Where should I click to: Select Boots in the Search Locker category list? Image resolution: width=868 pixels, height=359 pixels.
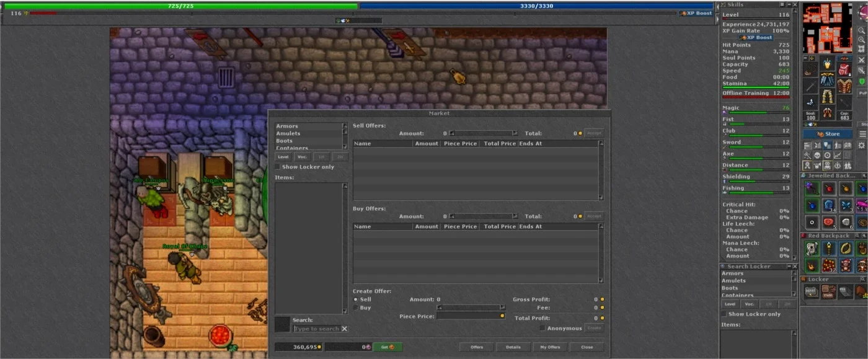point(730,288)
